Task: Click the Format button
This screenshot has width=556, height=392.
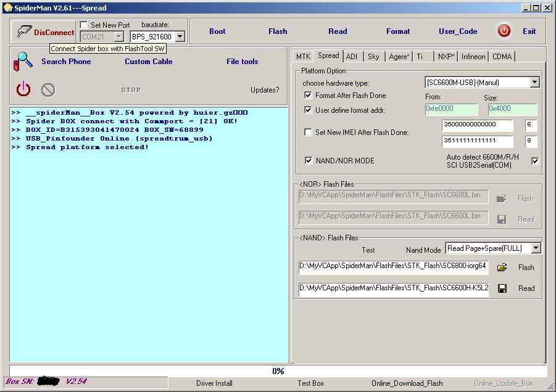Action: point(398,31)
